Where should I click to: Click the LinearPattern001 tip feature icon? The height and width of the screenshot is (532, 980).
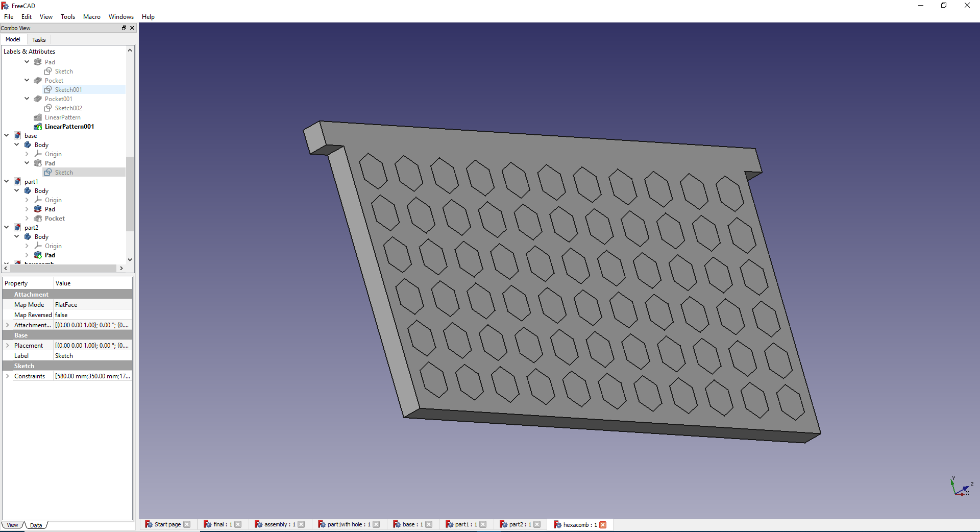[38, 126]
